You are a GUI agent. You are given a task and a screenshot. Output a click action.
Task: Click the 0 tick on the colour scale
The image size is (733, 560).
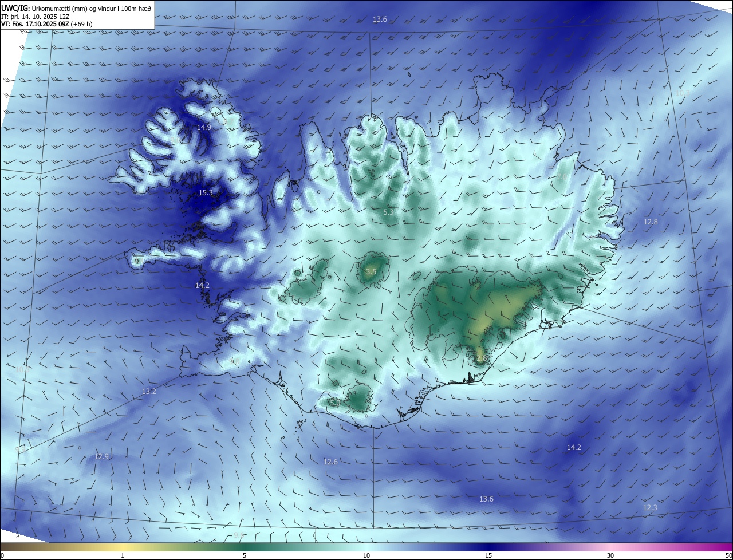point(2,555)
